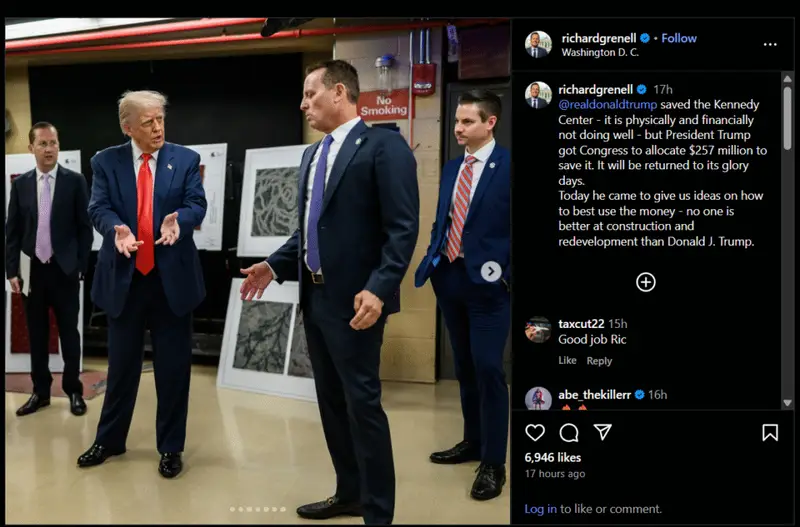Like taxcut22's comment
800x527 pixels.
[567, 360]
